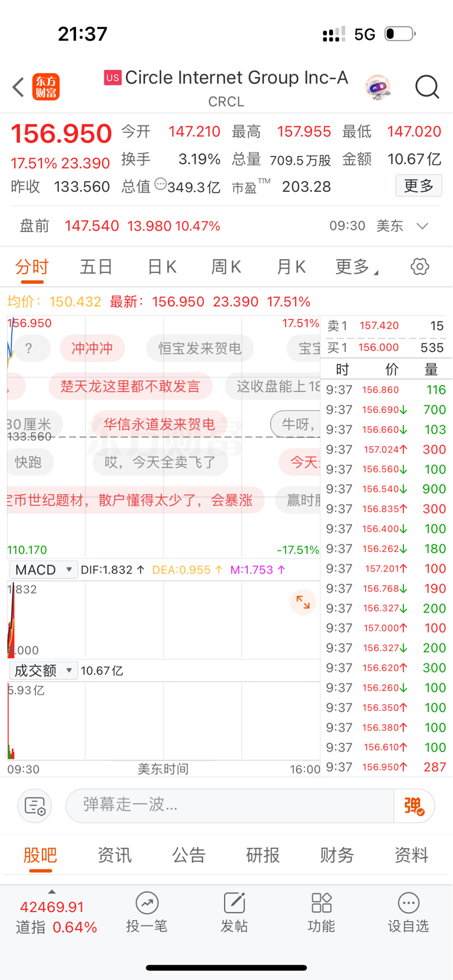Open the 财务 tab
The image size is (453, 980).
tap(337, 855)
